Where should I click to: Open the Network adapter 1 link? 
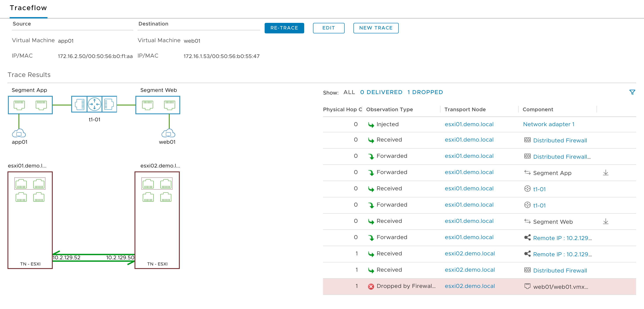coord(549,124)
